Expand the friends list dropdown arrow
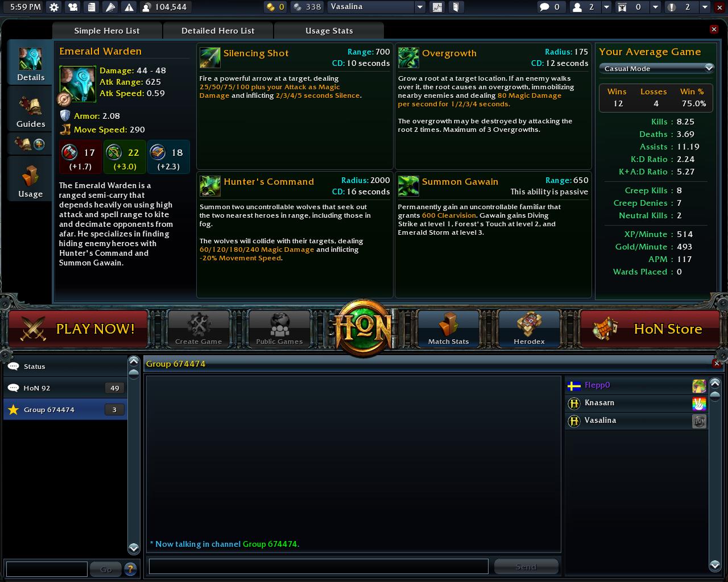728x582 pixels. click(606, 7)
